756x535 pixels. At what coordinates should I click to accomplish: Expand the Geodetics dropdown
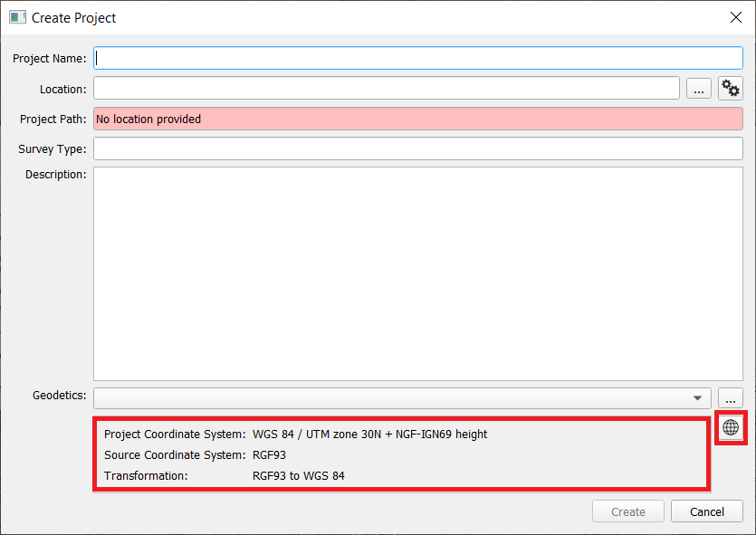click(697, 398)
